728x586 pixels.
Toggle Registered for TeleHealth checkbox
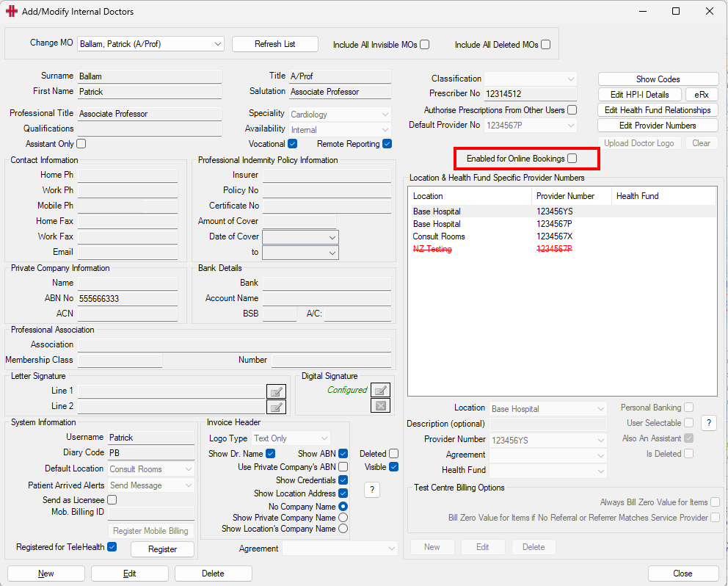pos(112,547)
